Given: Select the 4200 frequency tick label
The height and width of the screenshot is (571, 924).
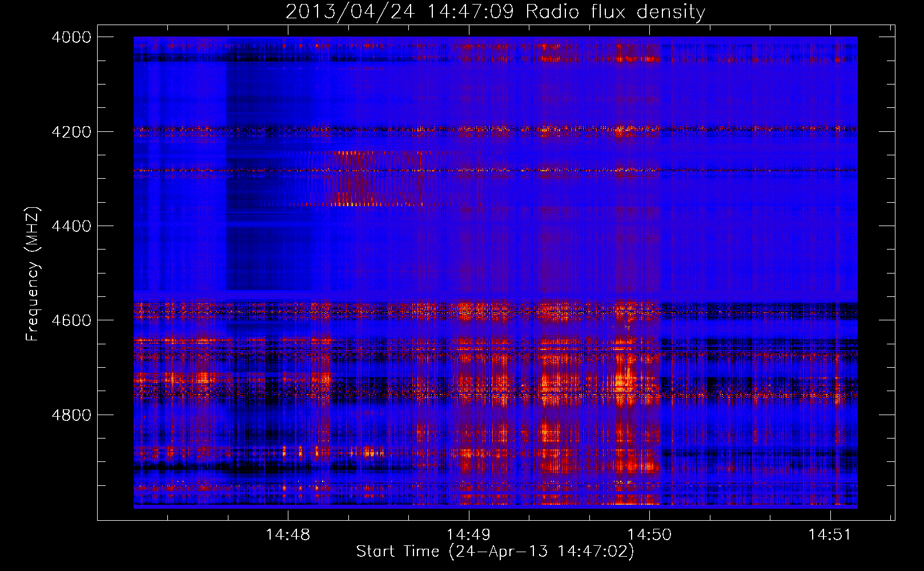Looking at the screenshot, I should [x=71, y=132].
